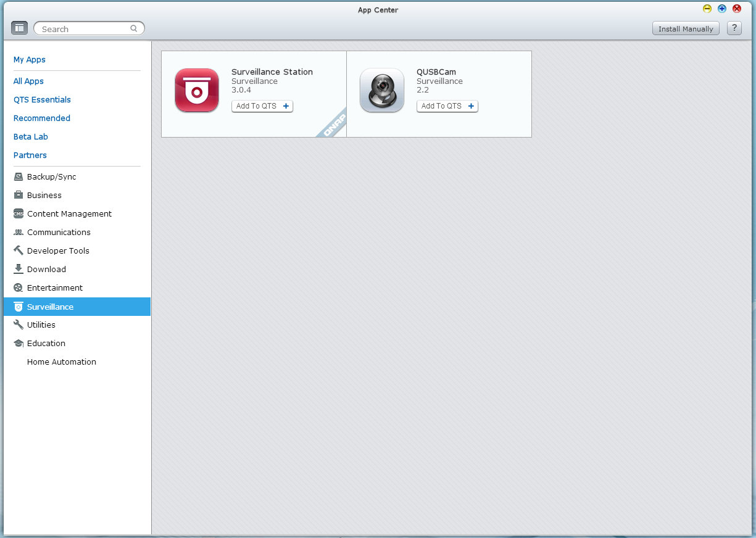This screenshot has height=538, width=756.
Task: Click the Backup/Sync category icon
Action: point(19,176)
